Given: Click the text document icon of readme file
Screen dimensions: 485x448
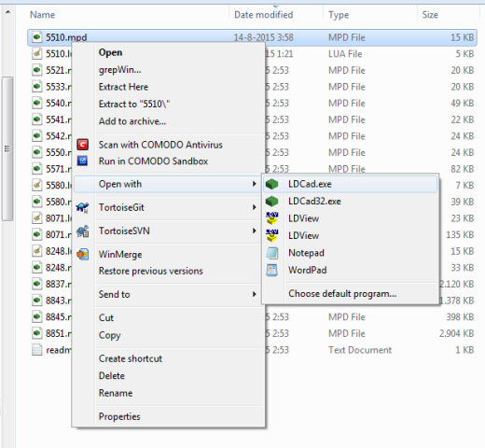Looking at the screenshot, I should (36, 350).
